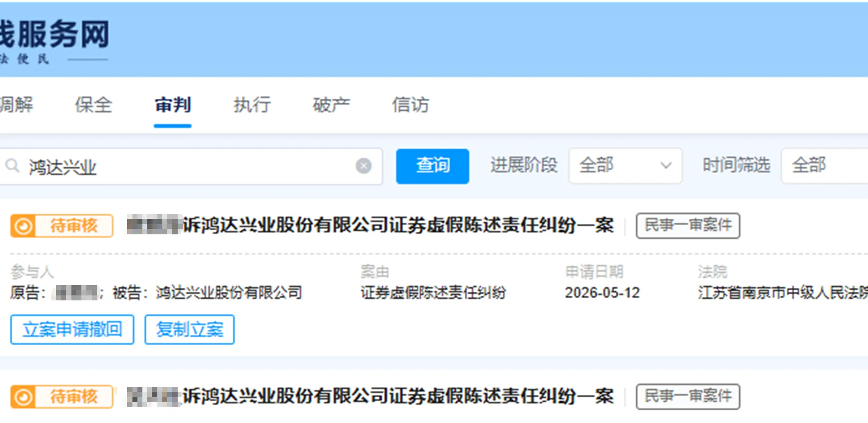Viewport: 868px width, 423px height.
Task: Click the orange status icon of the second case
Action: point(23,397)
